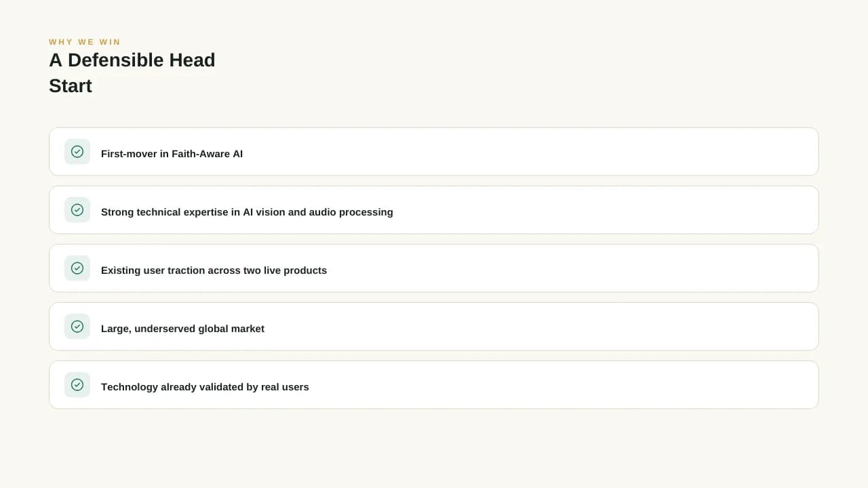
Task: Click the A Defensible Head heading line
Action: click(x=132, y=60)
